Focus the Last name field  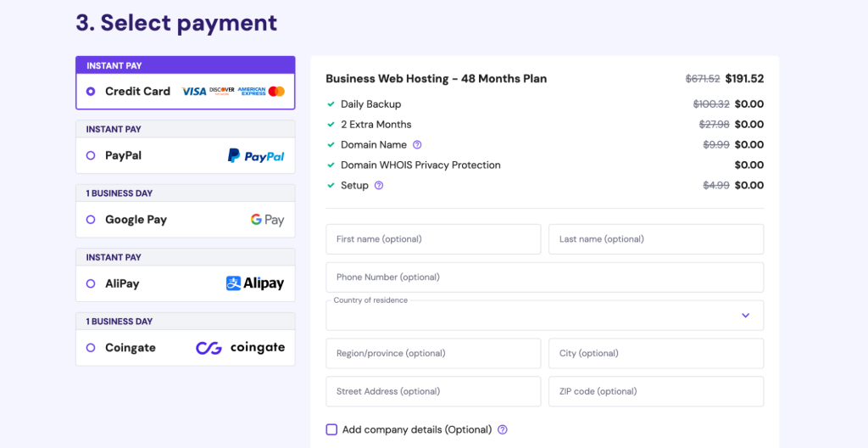click(x=656, y=239)
